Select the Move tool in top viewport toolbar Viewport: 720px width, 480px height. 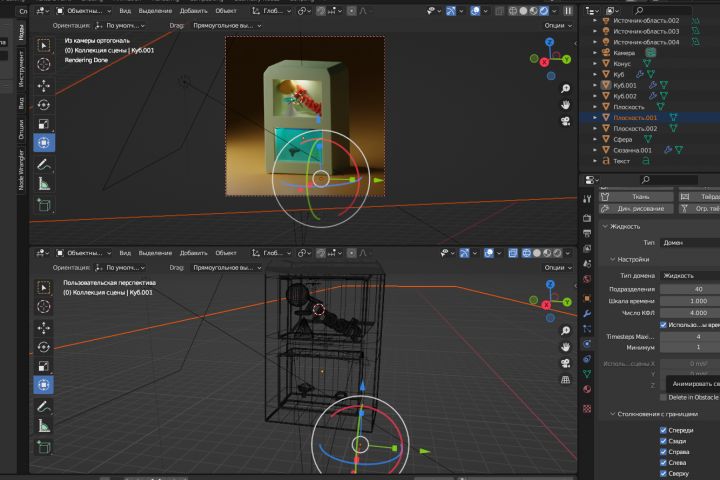pyautogui.click(x=45, y=86)
